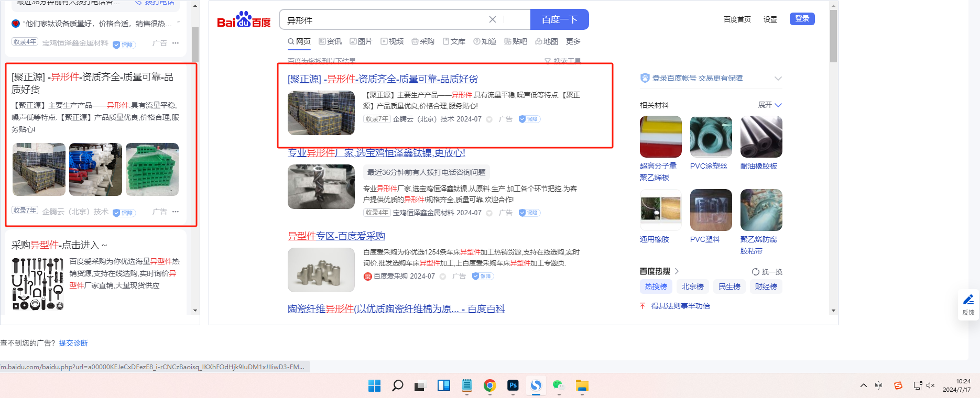The image size is (980, 398).
Task: Open desktop result title [聚正源]-异形件-资质齐全
Action: (x=383, y=79)
